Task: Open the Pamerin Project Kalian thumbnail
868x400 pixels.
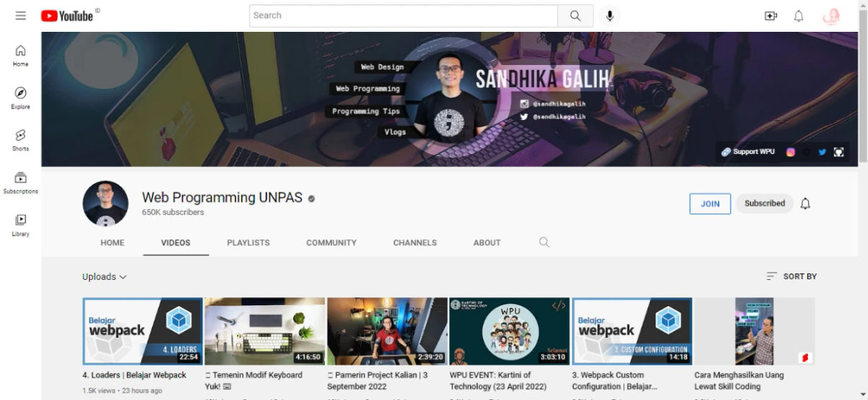Action: [x=387, y=331]
